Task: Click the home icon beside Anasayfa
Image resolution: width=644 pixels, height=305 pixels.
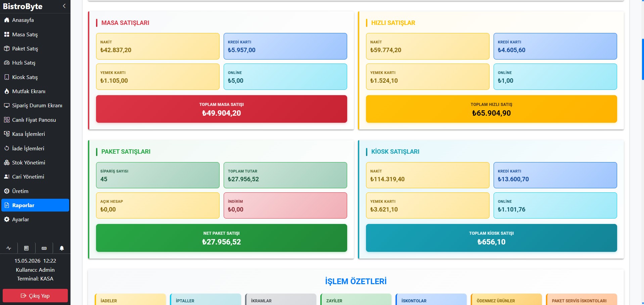Action: [7, 20]
